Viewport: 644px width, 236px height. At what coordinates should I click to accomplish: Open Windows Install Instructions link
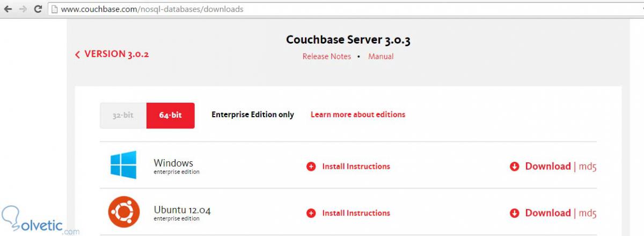(x=356, y=167)
